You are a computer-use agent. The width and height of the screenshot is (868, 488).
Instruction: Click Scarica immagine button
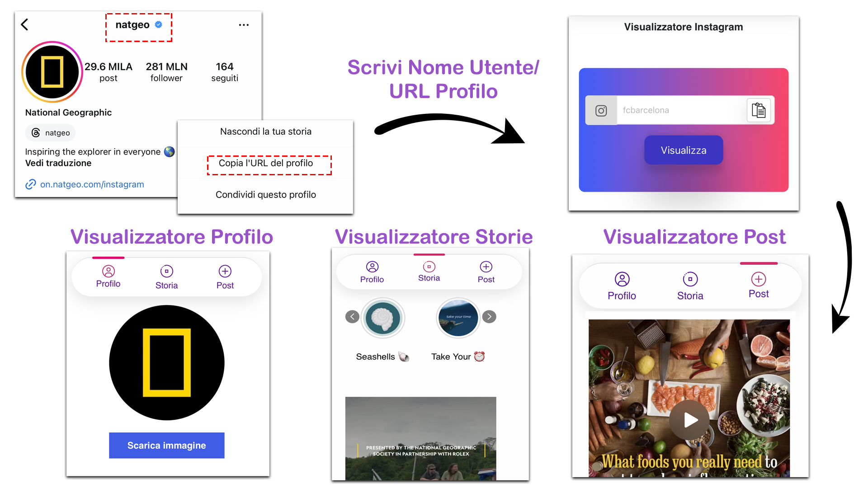pos(167,446)
